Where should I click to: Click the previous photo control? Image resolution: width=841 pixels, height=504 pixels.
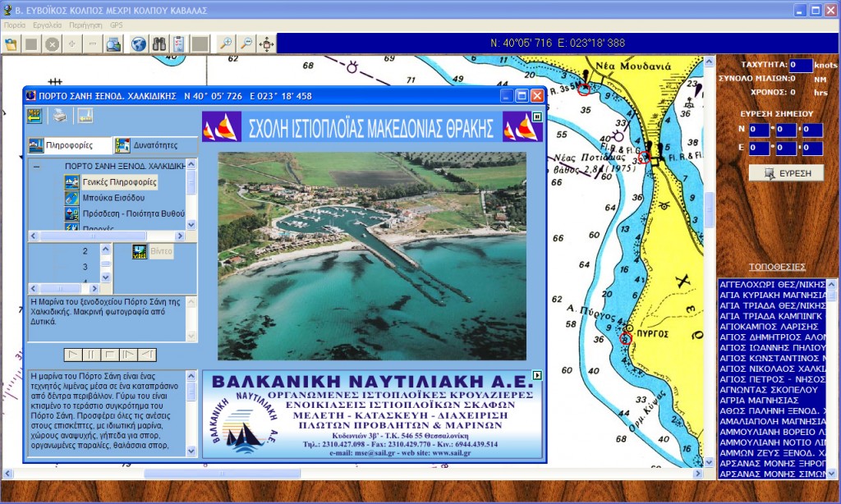pos(146,355)
